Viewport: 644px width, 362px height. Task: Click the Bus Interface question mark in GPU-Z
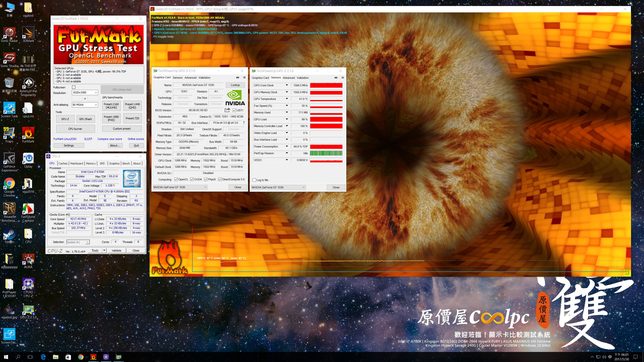(244, 123)
